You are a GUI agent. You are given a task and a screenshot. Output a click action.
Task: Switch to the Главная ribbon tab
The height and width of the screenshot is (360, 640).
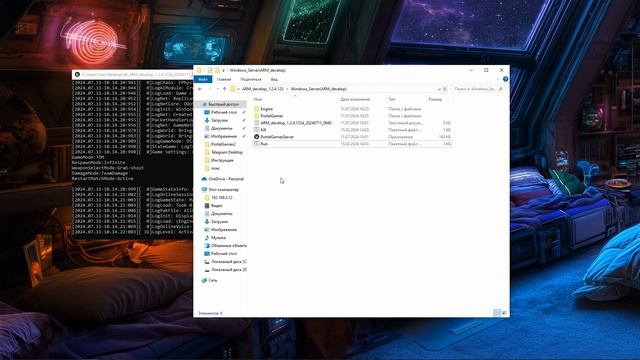[x=224, y=79]
